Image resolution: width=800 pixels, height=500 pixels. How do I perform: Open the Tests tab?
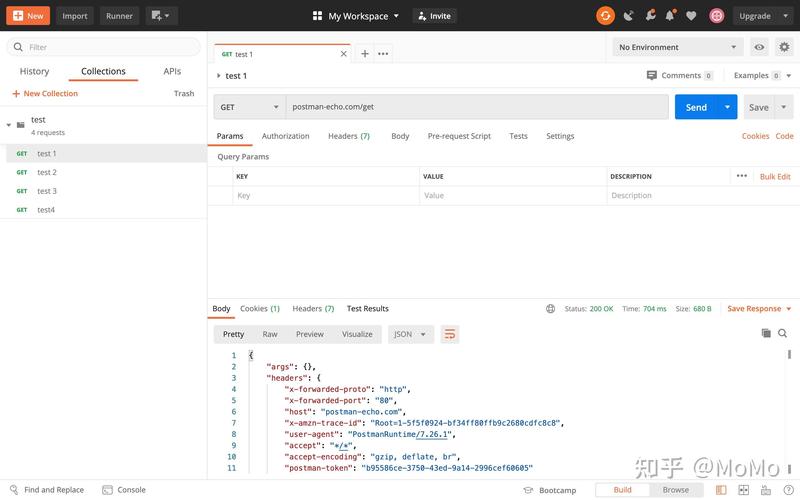[x=518, y=136]
